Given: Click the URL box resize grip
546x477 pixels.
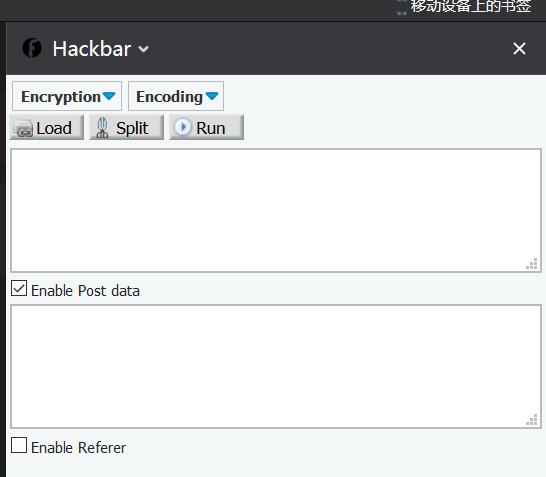Looking at the screenshot, I should (532, 264).
